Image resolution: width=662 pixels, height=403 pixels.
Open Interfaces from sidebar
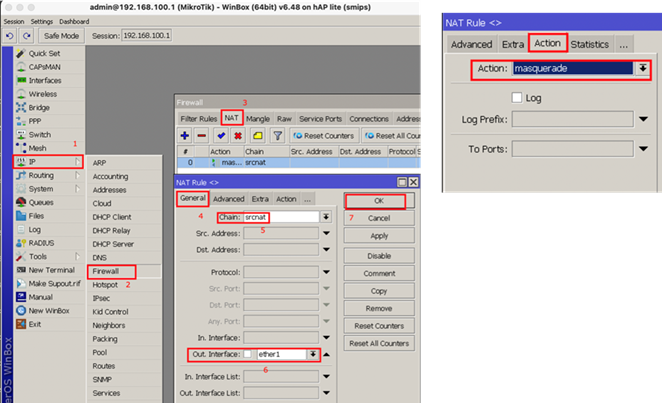[45, 81]
